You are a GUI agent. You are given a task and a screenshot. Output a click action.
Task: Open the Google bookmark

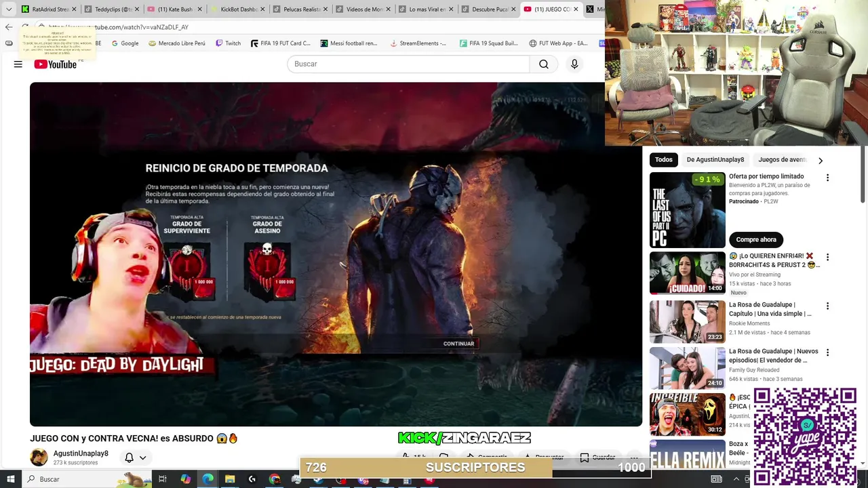point(125,43)
